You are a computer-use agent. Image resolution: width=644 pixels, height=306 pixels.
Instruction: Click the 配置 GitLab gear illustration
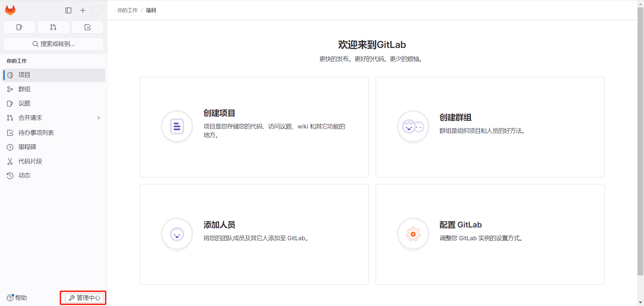[x=413, y=234]
